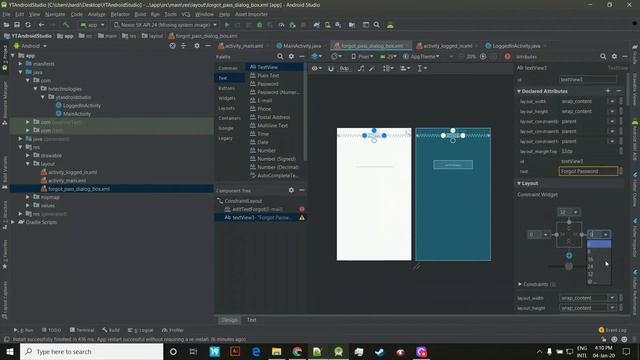
Task: Click the search icon in Attributes panel header
Action: coord(603,57)
